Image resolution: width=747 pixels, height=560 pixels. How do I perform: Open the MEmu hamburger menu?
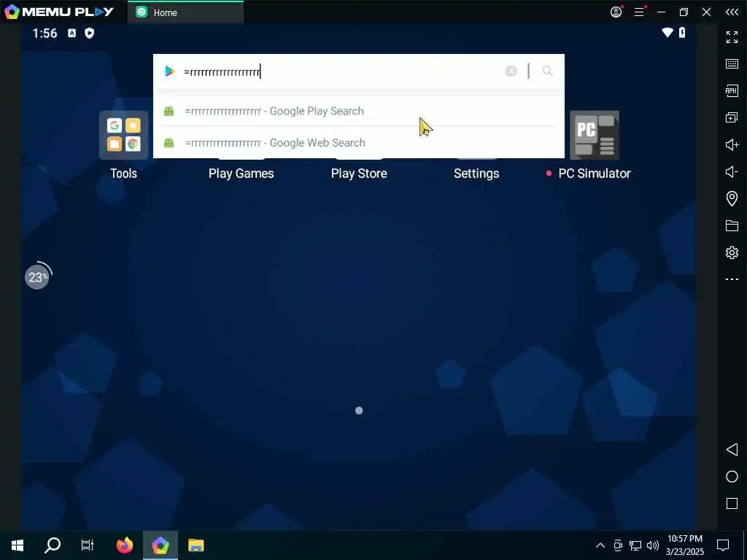(639, 12)
